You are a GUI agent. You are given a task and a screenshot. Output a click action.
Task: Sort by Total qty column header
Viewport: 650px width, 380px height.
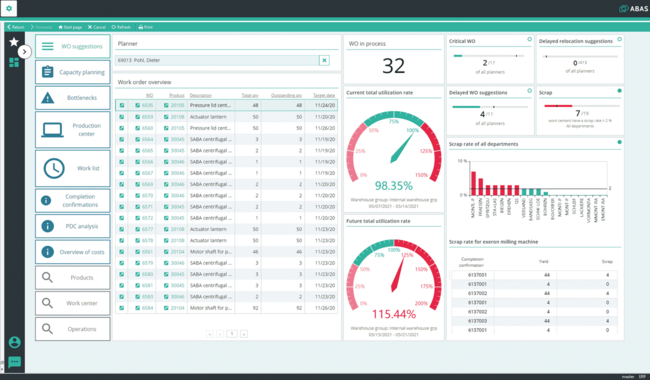coord(250,95)
